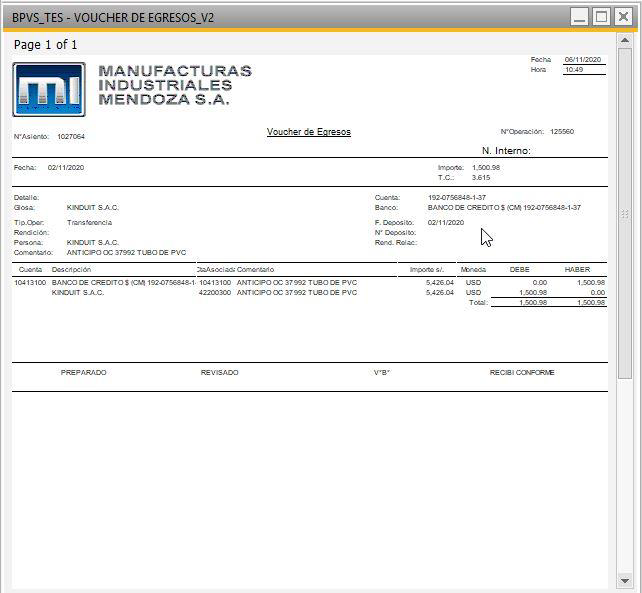
Task: Click the 'Voucher de Egresos' title
Action: coord(309,132)
